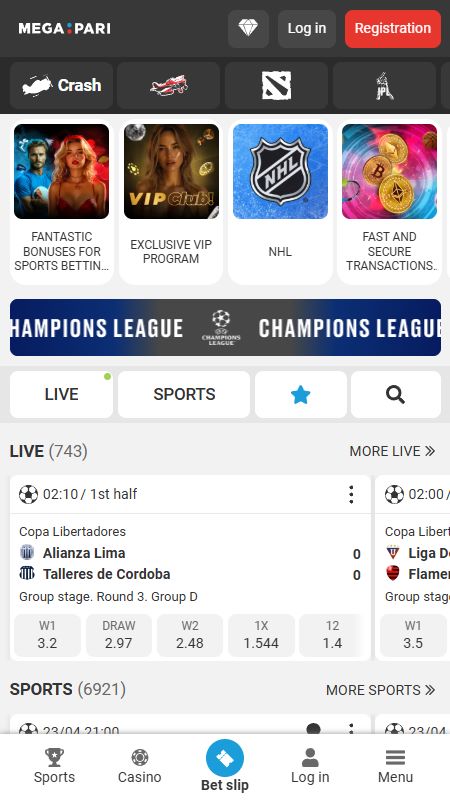Expand MORE SPORTS events list
Image resolution: width=450 pixels, height=800 pixels.
pyautogui.click(x=380, y=690)
